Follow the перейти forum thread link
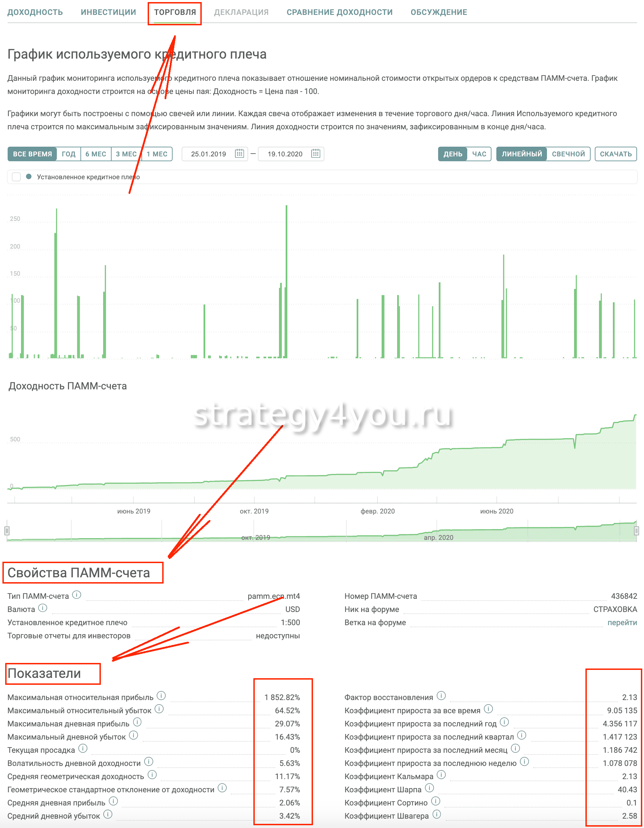Viewport: 644px width, 828px height. point(621,622)
